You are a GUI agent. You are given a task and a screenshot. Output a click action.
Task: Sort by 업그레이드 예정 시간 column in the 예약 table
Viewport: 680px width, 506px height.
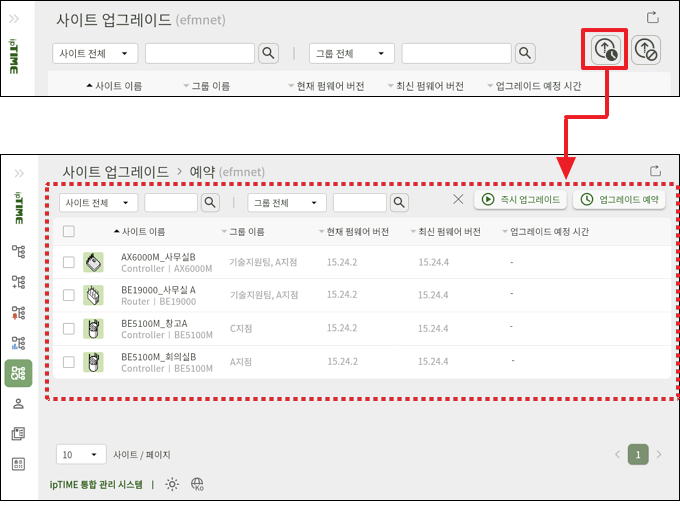[x=549, y=232]
